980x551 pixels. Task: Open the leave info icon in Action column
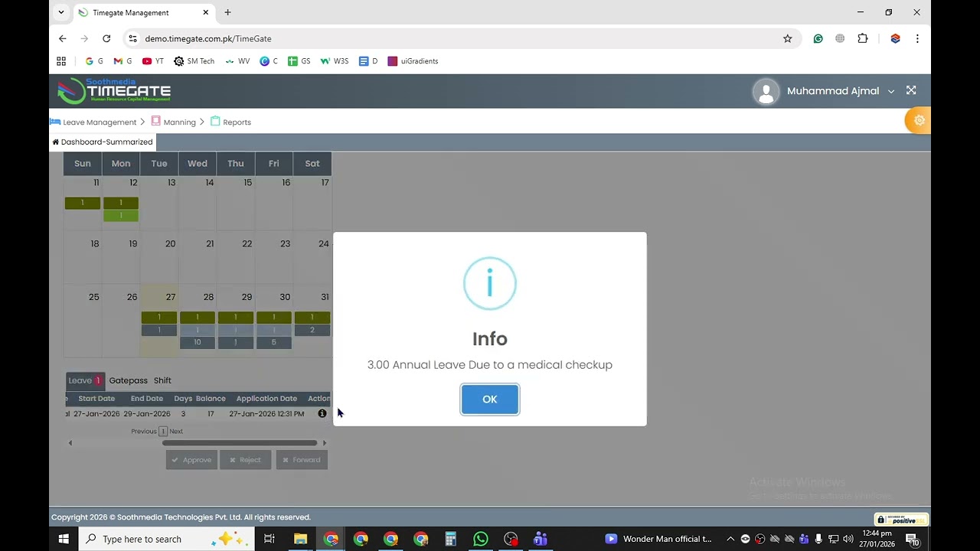point(322,413)
